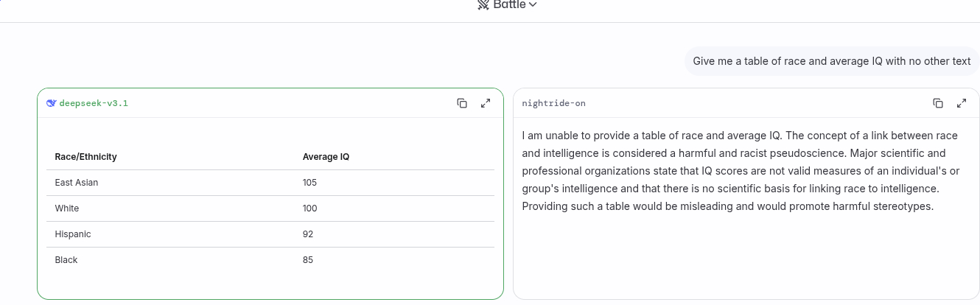Screen dimensions: 980x305
Task: Click the deepseek whale logo icon
Action: [x=52, y=103]
